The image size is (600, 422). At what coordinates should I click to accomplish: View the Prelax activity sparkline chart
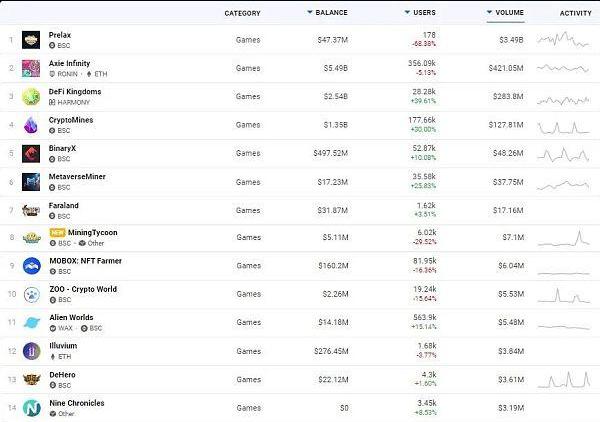pos(563,39)
